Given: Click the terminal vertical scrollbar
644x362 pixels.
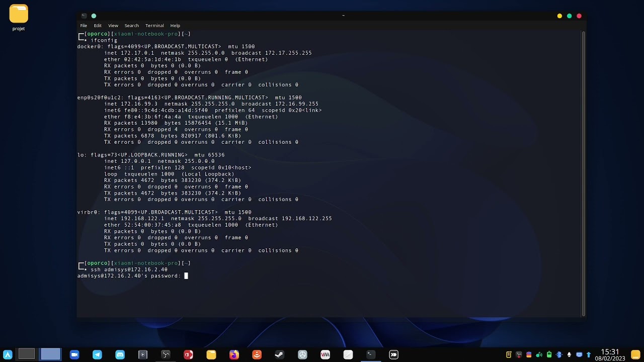Looking at the screenshot, I should tap(584, 173).
